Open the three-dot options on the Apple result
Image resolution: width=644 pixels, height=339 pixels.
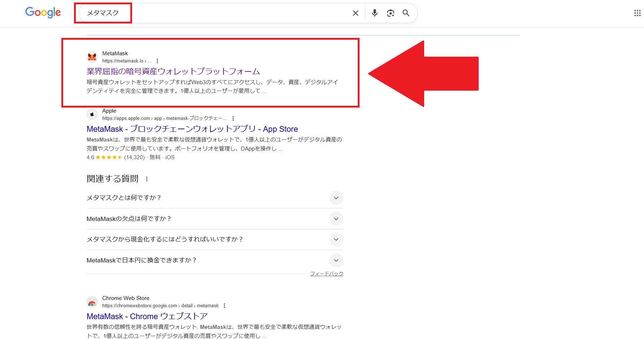[x=233, y=118]
